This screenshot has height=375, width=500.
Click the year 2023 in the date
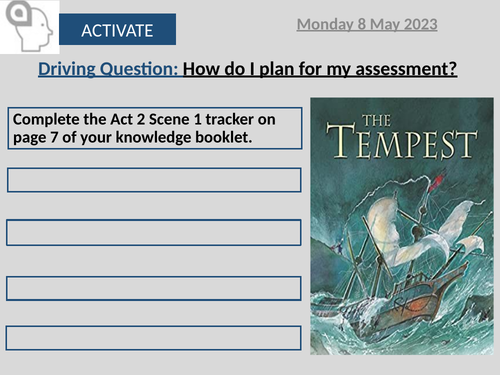coord(421,25)
